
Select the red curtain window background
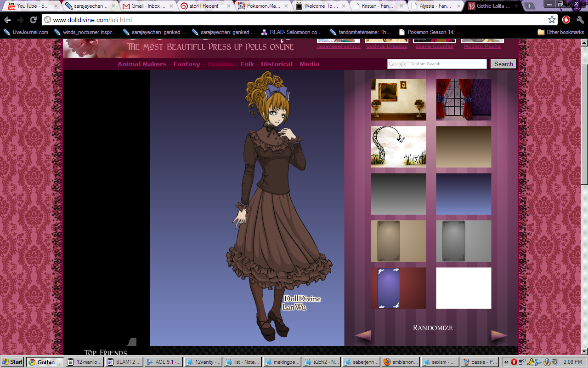pos(463,99)
